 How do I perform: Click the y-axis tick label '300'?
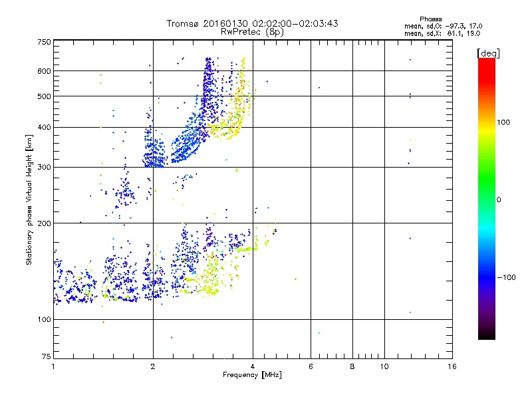[45, 168]
